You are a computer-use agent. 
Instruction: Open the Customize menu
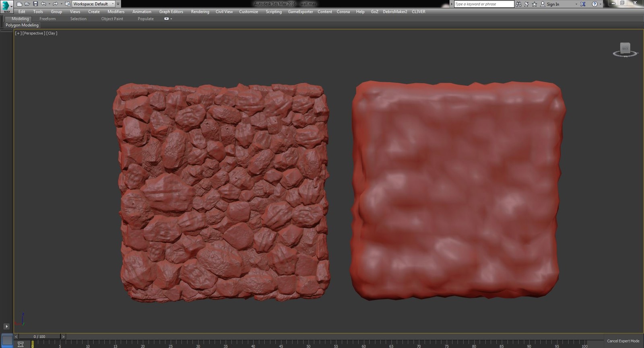point(248,12)
